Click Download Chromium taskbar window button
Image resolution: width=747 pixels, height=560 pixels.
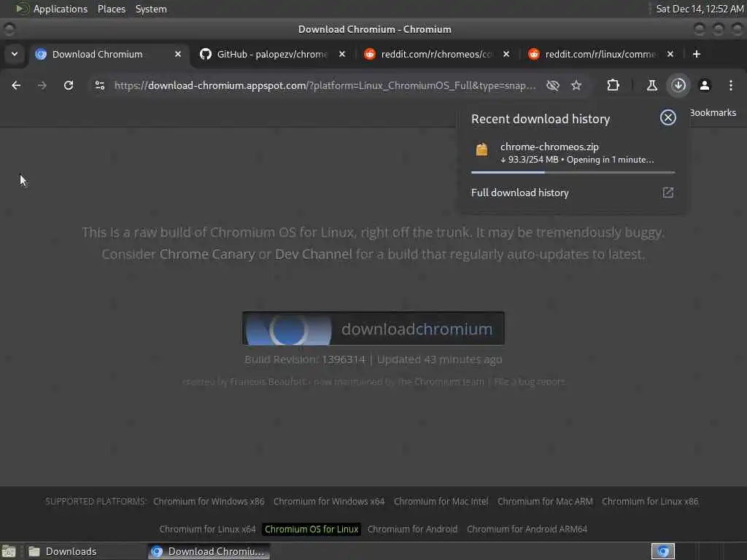point(209,551)
